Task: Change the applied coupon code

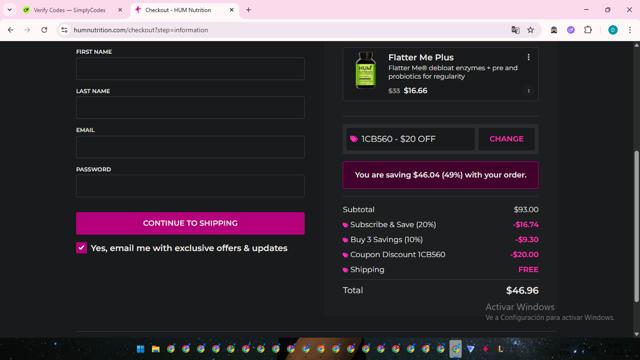Action: click(506, 139)
